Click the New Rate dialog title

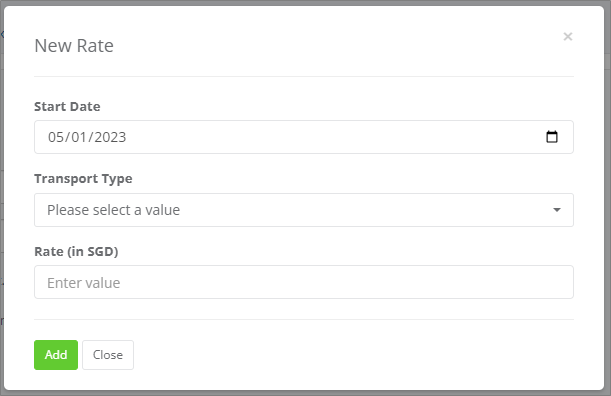coord(74,46)
